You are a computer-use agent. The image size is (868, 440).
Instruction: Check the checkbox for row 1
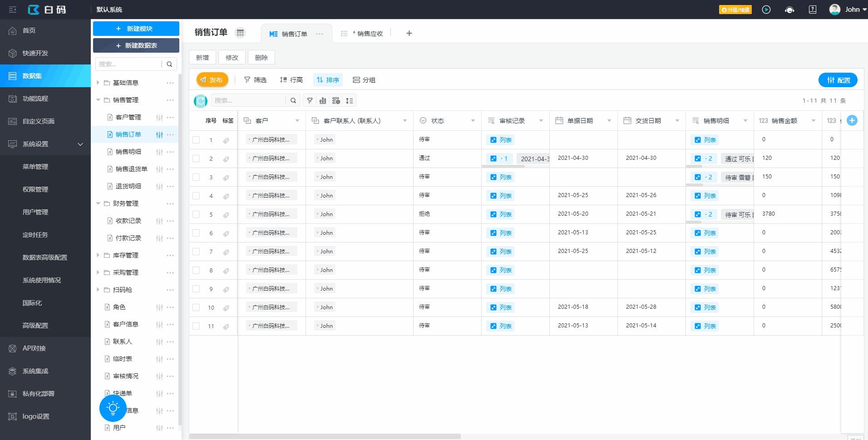tap(196, 140)
